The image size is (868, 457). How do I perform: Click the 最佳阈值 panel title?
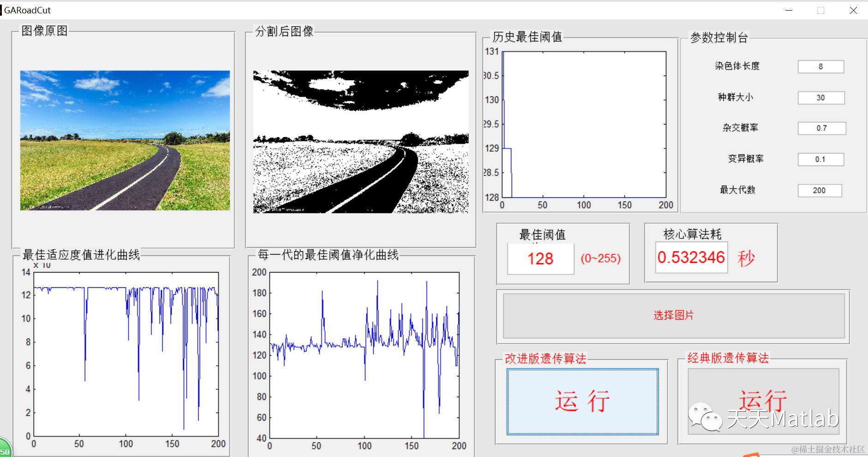tap(542, 235)
